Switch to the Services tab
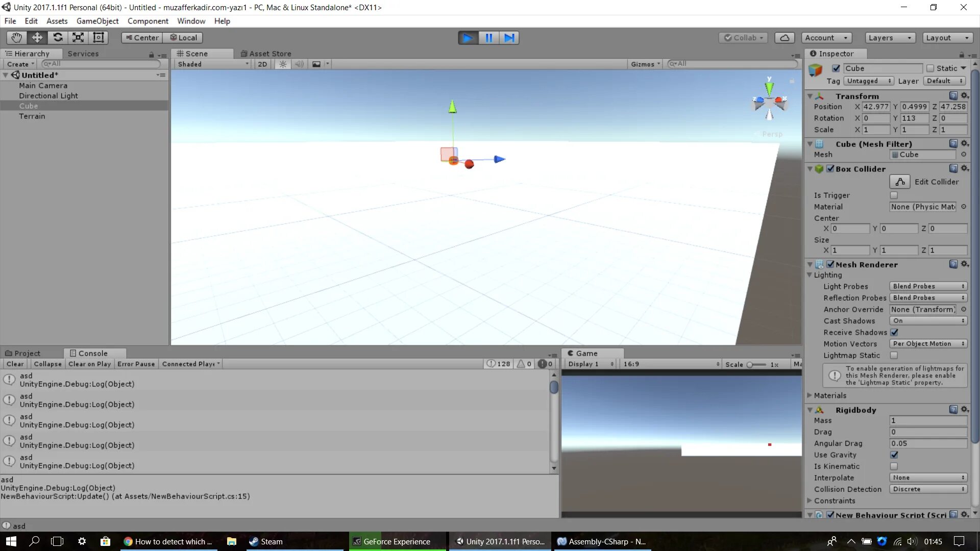Viewport: 980px width, 551px height. point(83,54)
